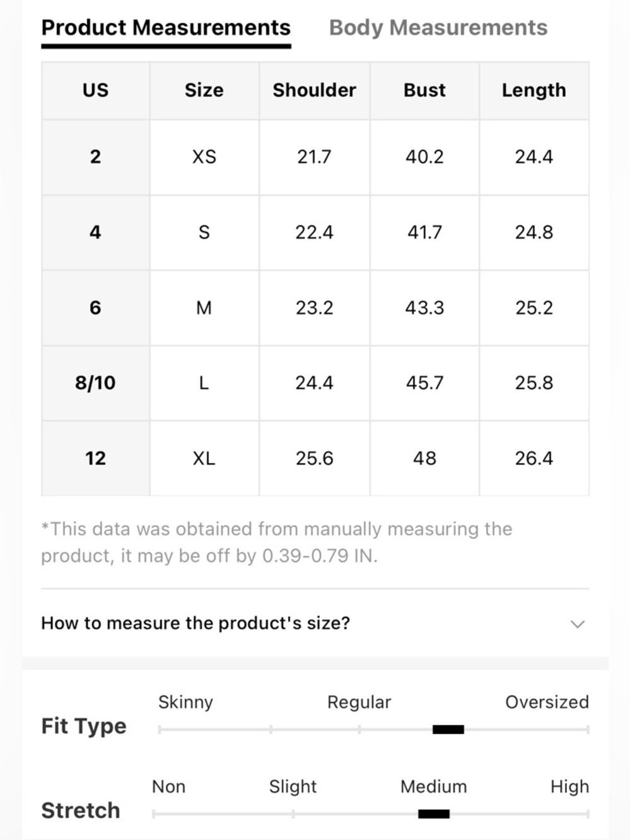Click the US 8/10 row header
Screen dimensions: 630x840
95,383
